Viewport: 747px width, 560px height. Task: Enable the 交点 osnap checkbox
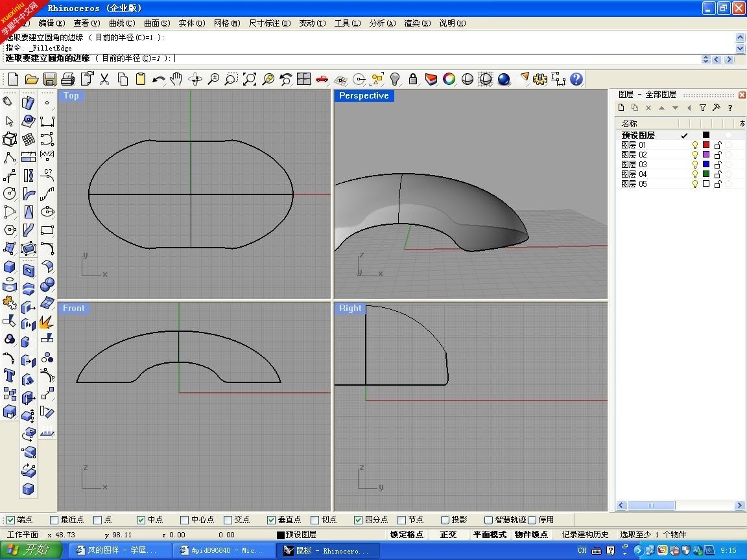[x=228, y=520]
